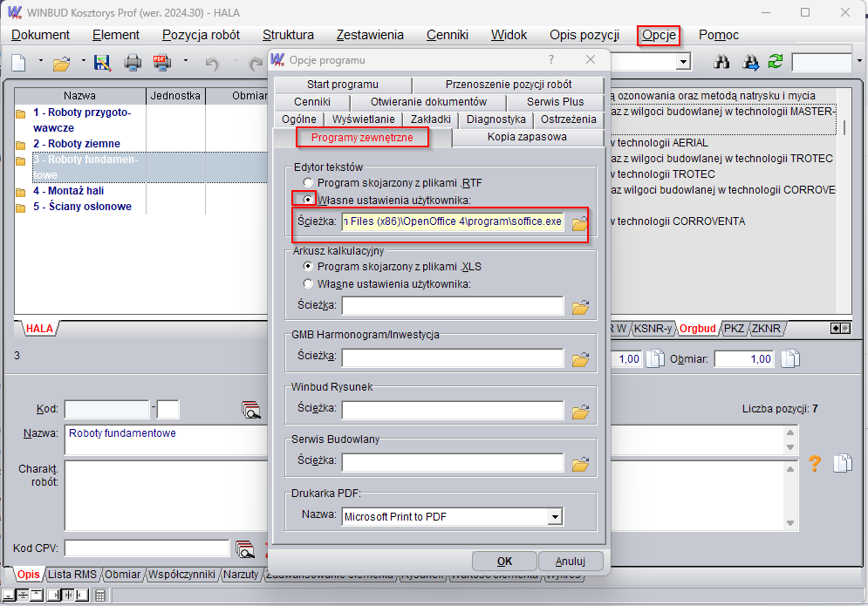Browse for text editor path folder icon
The height and width of the screenshot is (606, 868).
pos(580,223)
